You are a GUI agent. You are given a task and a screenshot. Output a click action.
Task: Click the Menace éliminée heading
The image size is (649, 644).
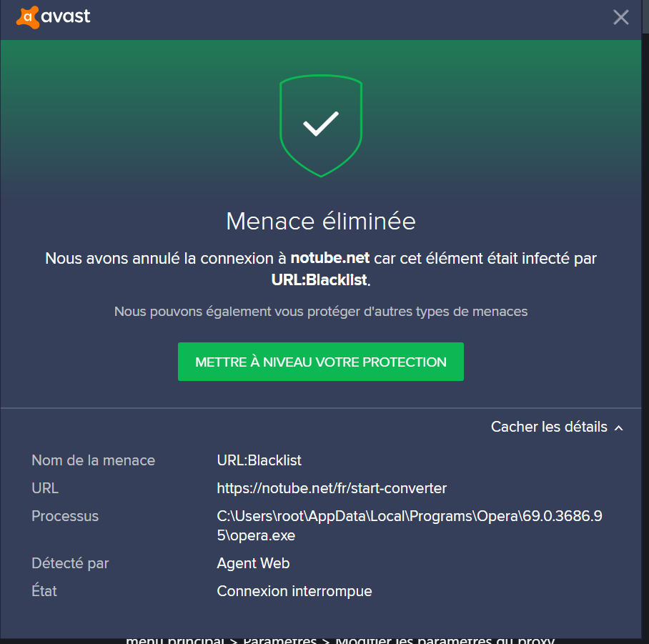321,221
